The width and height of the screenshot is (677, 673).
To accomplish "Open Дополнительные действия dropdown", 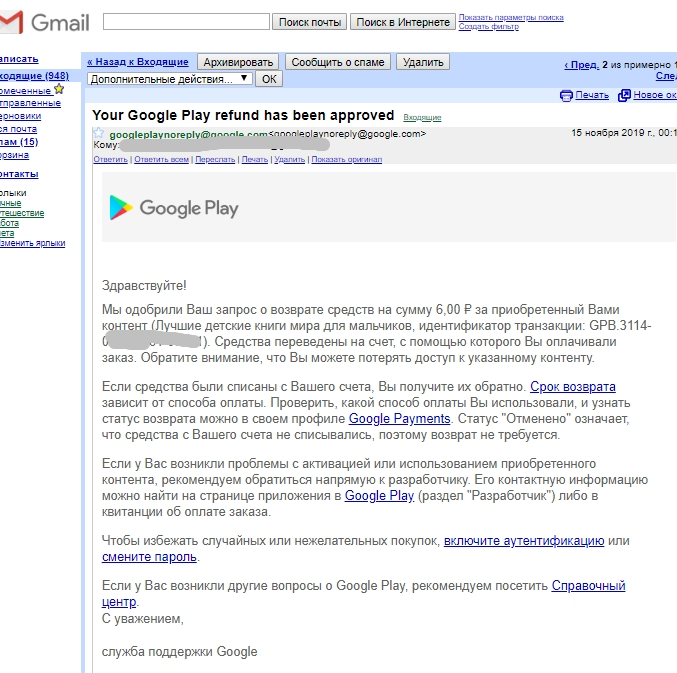I will click(x=170, y=79).
